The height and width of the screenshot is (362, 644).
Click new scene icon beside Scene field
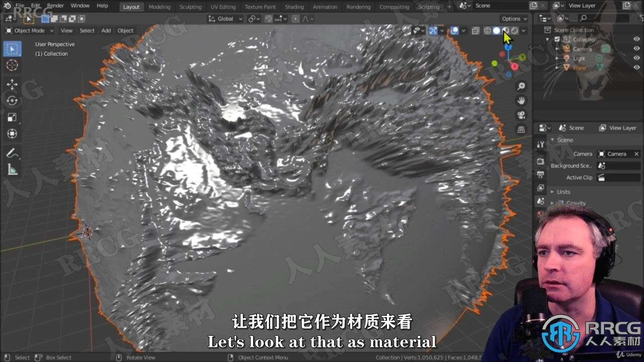(x=533, y=6)
